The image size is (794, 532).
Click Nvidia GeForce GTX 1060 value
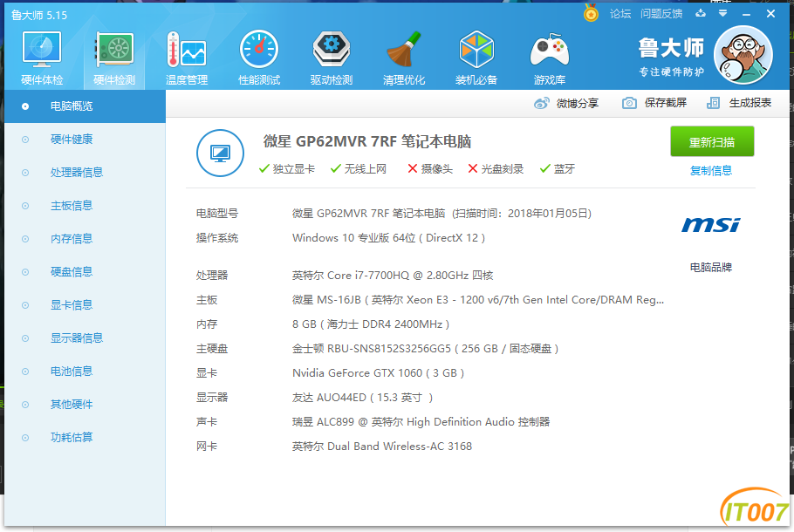(x=379, y=373)
